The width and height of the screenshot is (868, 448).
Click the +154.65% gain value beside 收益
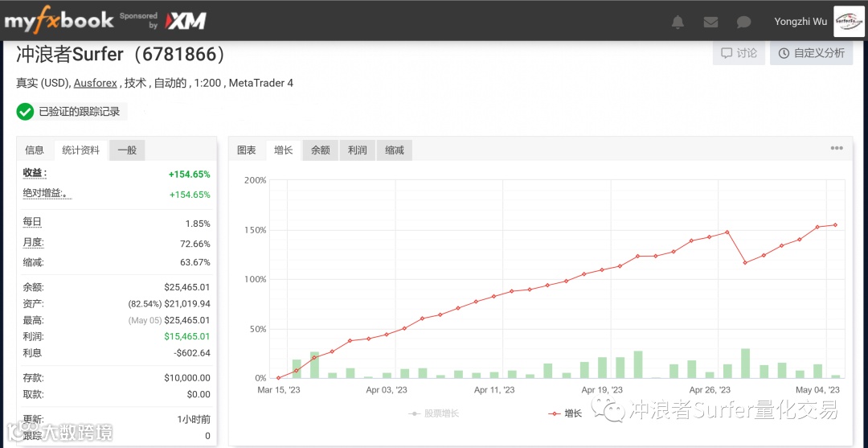190,175
